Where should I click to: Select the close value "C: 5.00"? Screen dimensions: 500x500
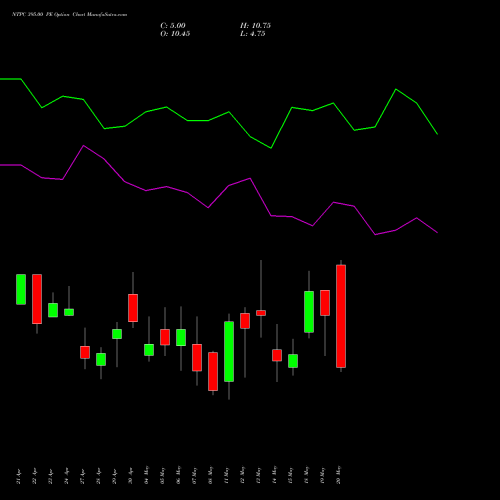tap(173, 26)
